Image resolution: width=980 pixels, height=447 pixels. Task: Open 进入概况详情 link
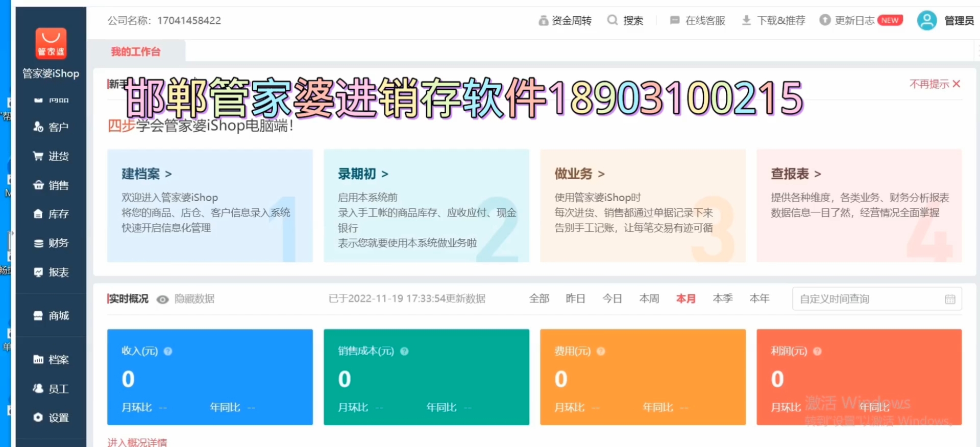137,442
